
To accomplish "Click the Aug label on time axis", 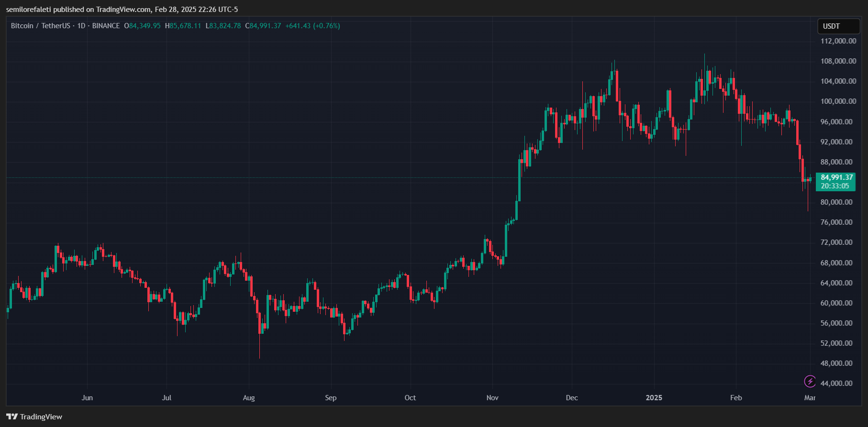I will point(249,398).
